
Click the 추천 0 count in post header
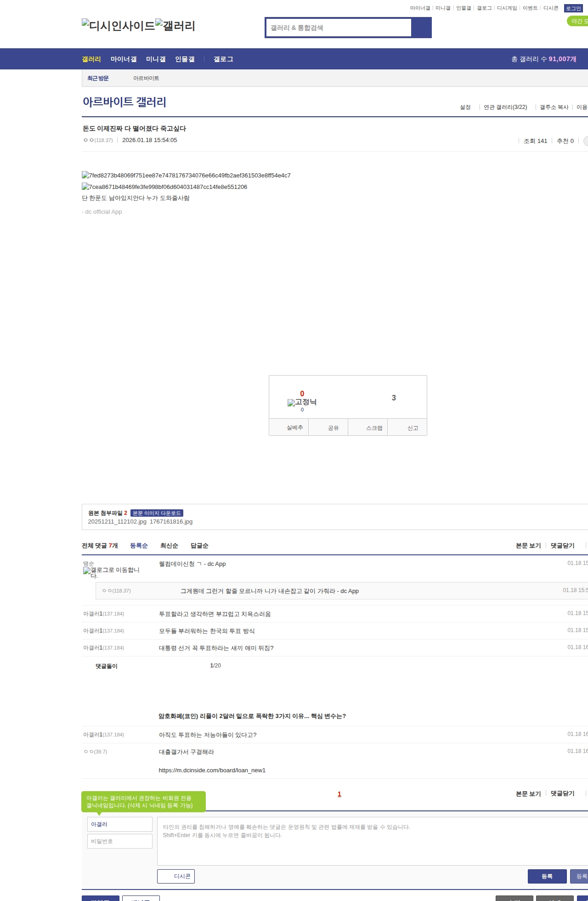click(x=565, y=141)
